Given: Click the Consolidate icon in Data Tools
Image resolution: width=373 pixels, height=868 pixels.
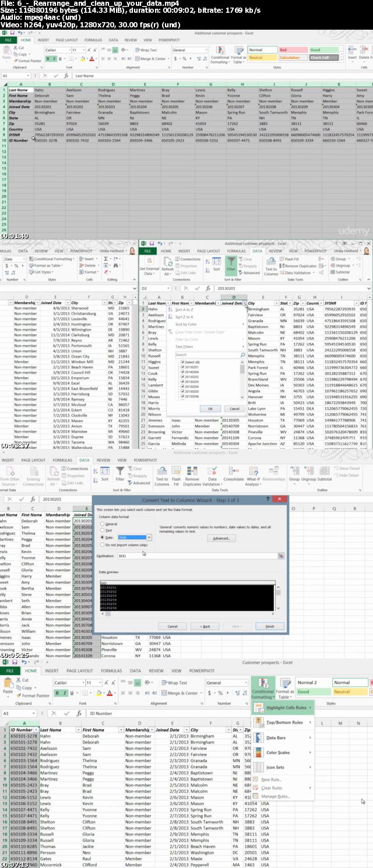Looking at the screenshot, I should click(x=234, y=472).
